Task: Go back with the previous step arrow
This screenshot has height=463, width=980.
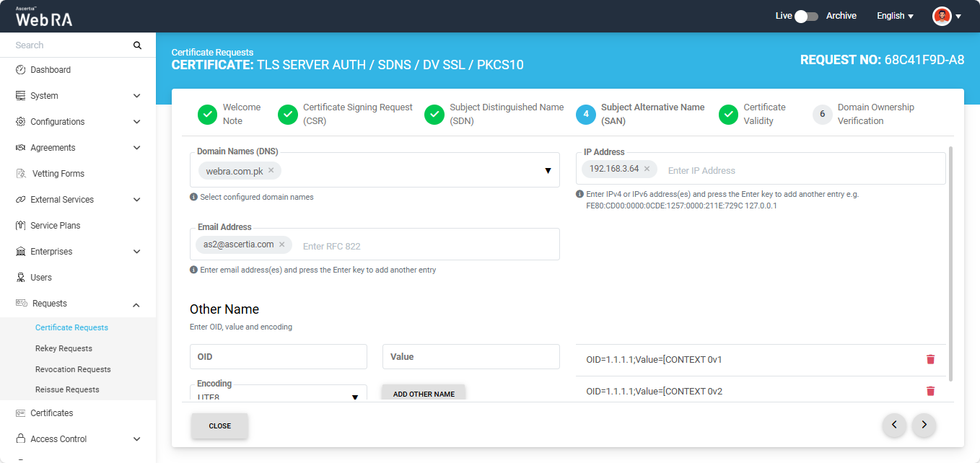Action: pos(894,425)
